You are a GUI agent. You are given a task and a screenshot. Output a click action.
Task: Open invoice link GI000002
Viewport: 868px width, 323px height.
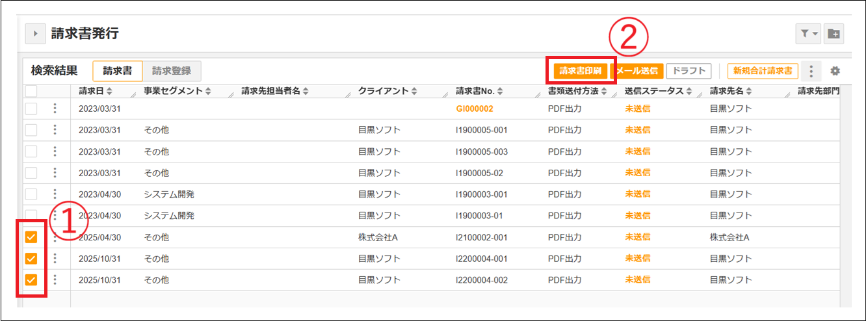(475, 109)
